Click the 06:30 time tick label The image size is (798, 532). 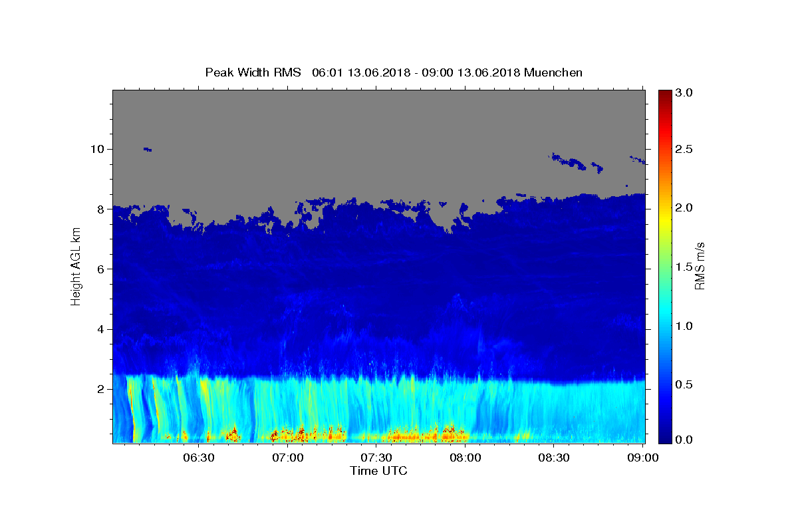click(x=198, y=458)
